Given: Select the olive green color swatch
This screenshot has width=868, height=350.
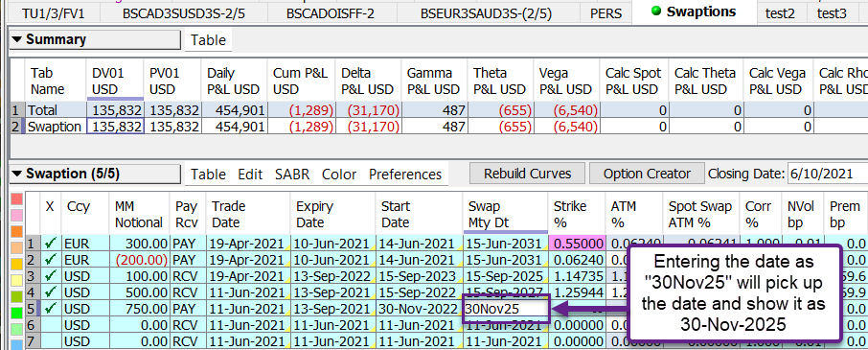Looking at the screenshot, I should pyautogui.click(x=16, y=297).
